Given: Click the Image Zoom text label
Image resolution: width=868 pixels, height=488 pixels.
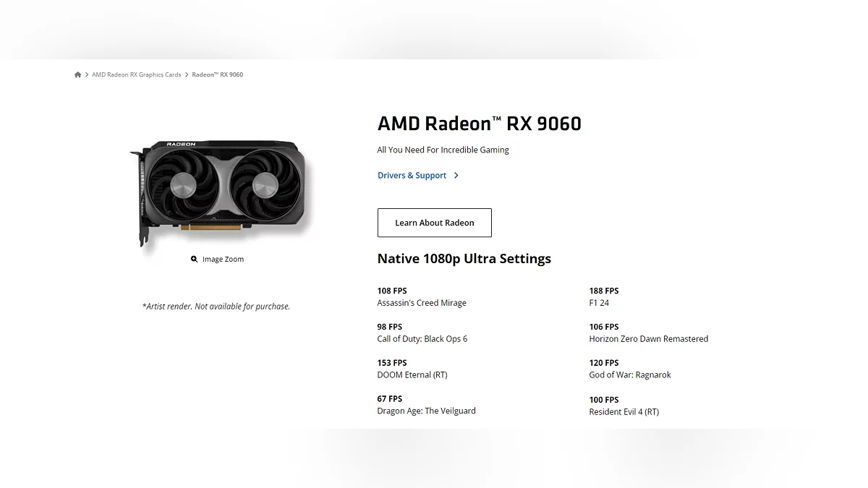Looking at the screenshot, I should (223, 260).
